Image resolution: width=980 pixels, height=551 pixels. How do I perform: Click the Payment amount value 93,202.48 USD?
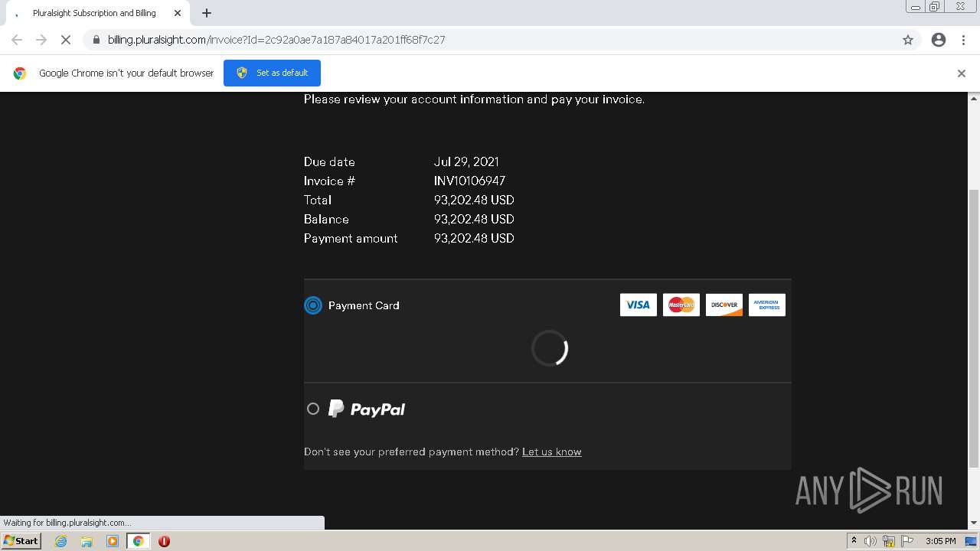tap(474, 238)
